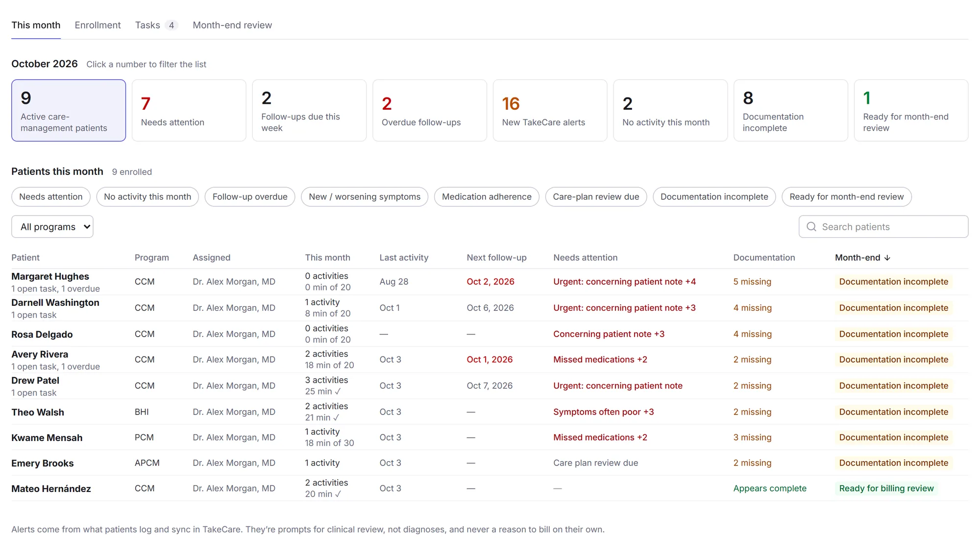The height and width of the screenshot is (538, 980).
Task: Toggle the Needs attention filter chip
Action: click(51, 197)
